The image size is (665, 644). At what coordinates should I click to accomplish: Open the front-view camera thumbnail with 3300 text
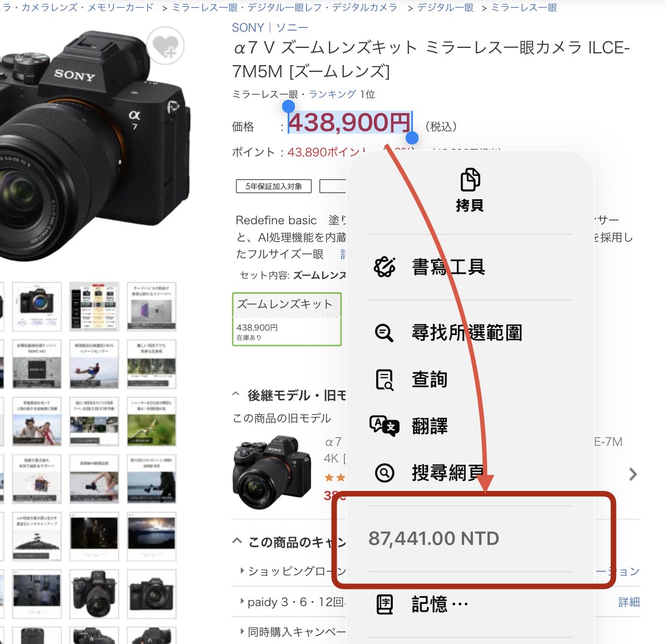37,306
